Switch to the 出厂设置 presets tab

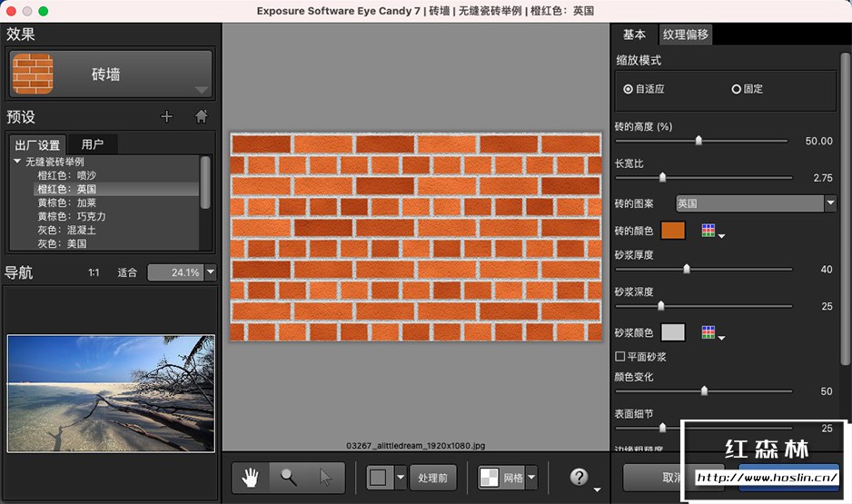pyautogui.click(x=37, y=144)
